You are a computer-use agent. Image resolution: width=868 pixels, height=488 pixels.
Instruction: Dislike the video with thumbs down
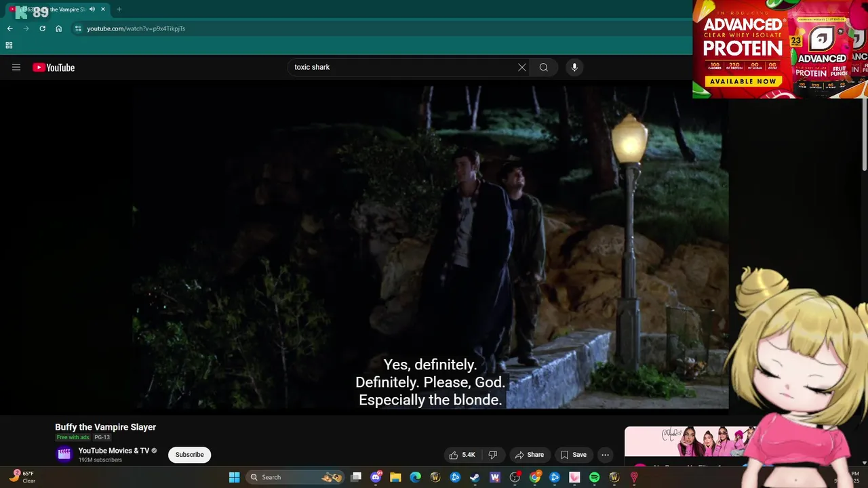pyautogui.click(x=493, y=455)
